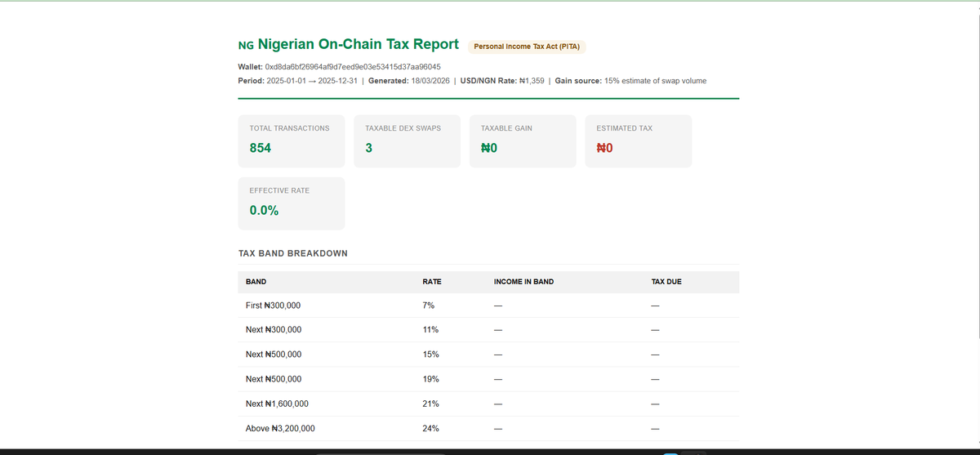
Task: Select the wallet address 0xd8da6bf2…96045
Action: pyautogui.click(x=353, y=66)
